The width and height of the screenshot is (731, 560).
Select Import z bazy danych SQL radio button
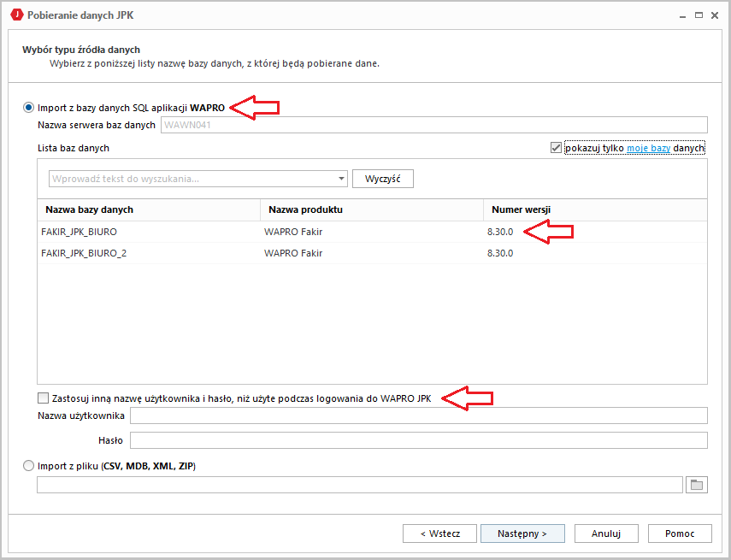[29, 108]
